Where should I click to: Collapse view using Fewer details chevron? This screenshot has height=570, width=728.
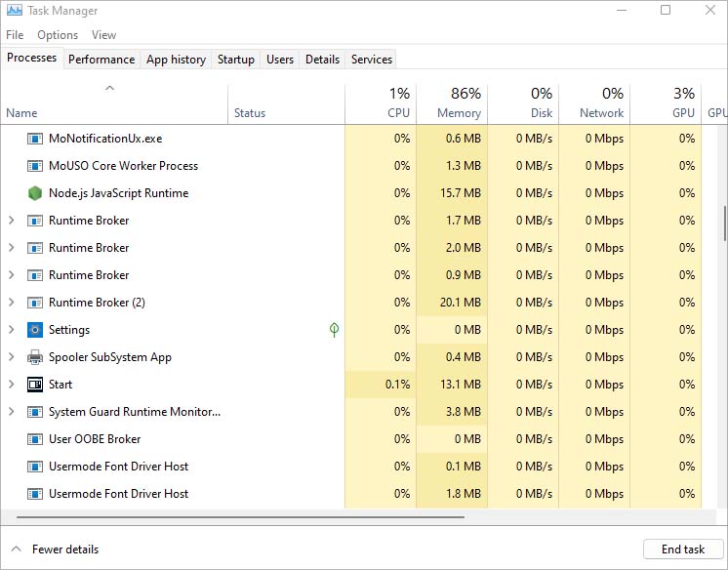tap(17, 550)
